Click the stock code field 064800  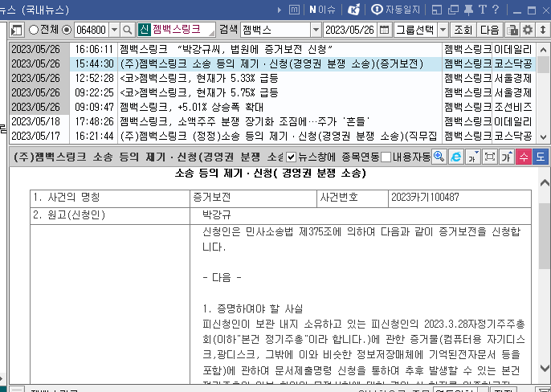tap(91, 30)
